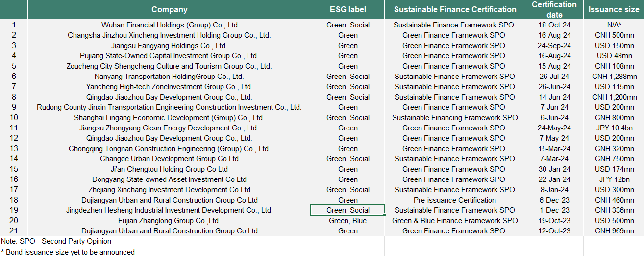The height and width of the screenshot is (256, 644).
Task: Click the 26-Jun-24 date cell
Action: point(554,87)
